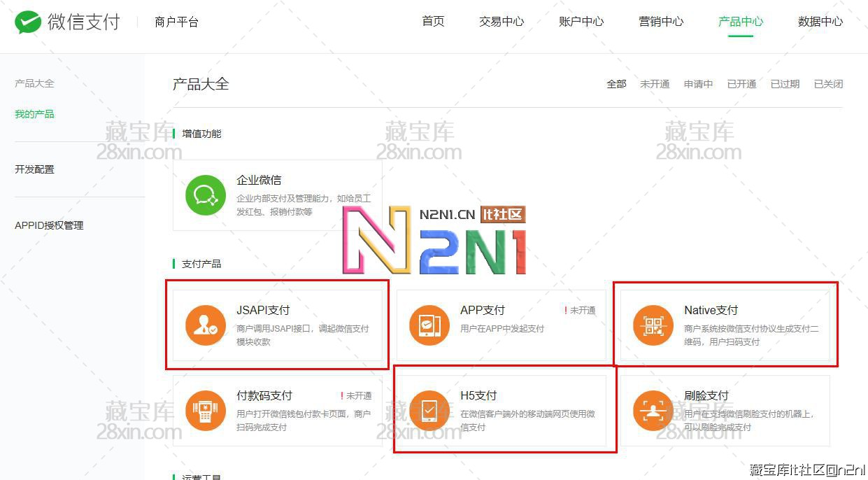
Task: Go to the 首页 menu item
Action: (433, 22)
